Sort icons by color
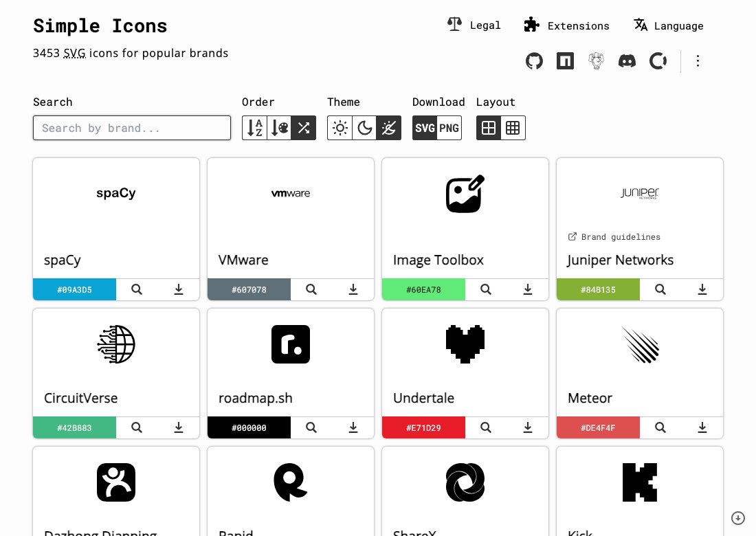Image resolution: width=756 pixels, height=536 pixels. [x=279, y=128]
